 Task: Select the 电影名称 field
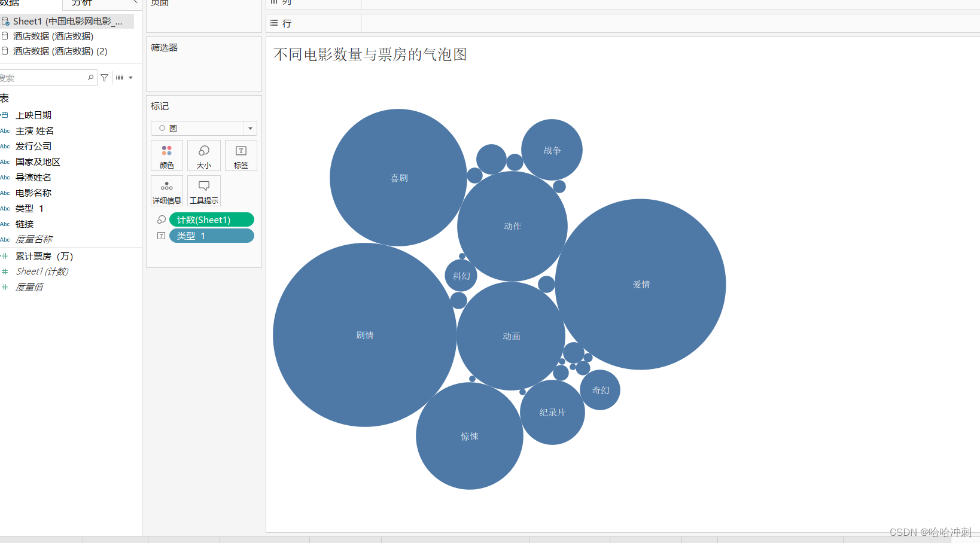point(34,193)
